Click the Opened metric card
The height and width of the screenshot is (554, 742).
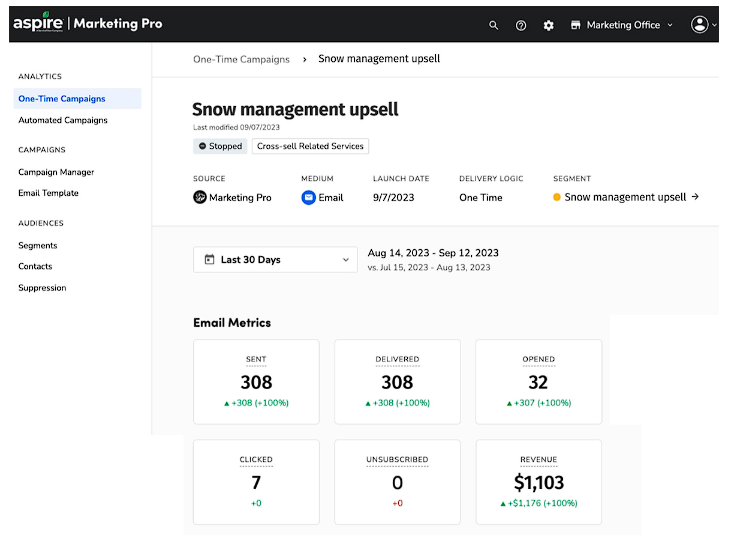tap(539, 382)
